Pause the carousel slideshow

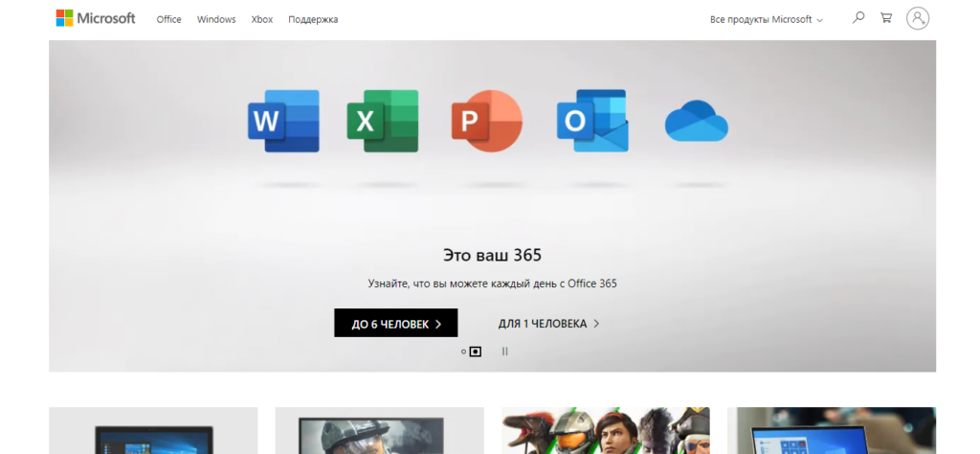pos(505,352)
